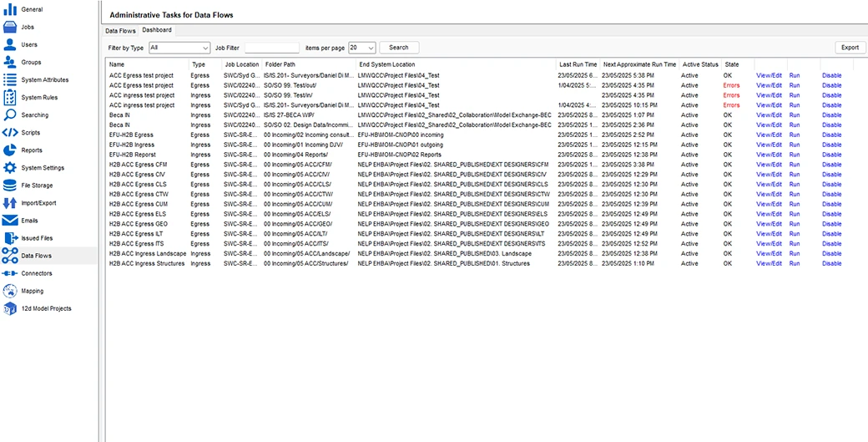Click View/Edit for H2B ACC Egress GEO

[769, 224]
